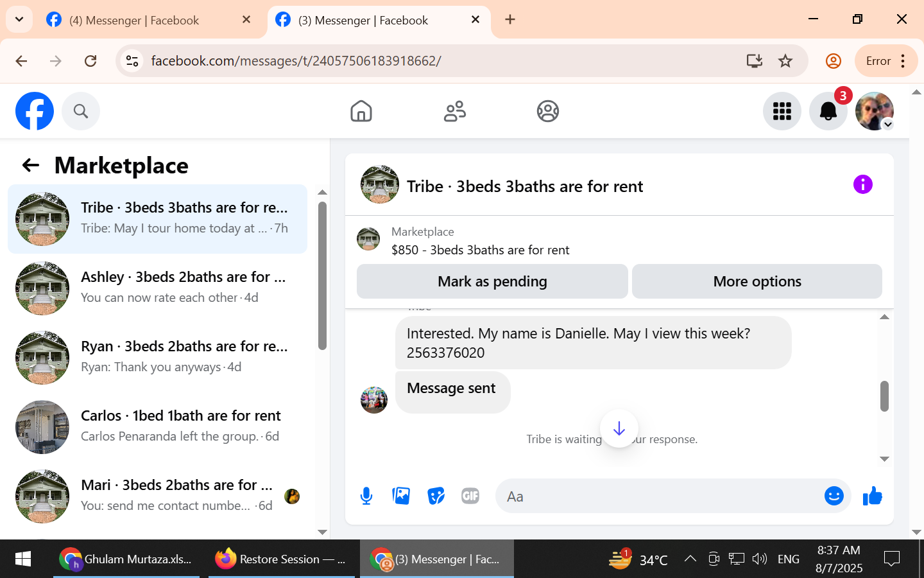Open More options for the listing

(x=757, y=281)
